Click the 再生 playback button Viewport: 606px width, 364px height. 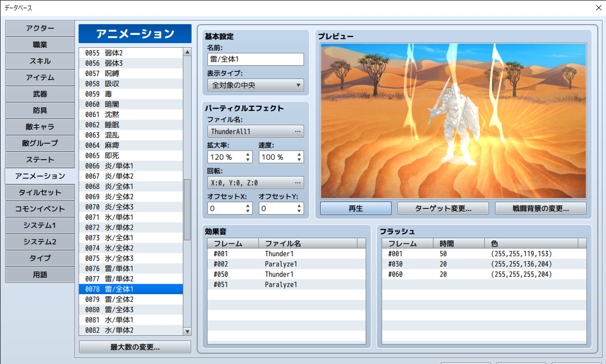(355, 208)
